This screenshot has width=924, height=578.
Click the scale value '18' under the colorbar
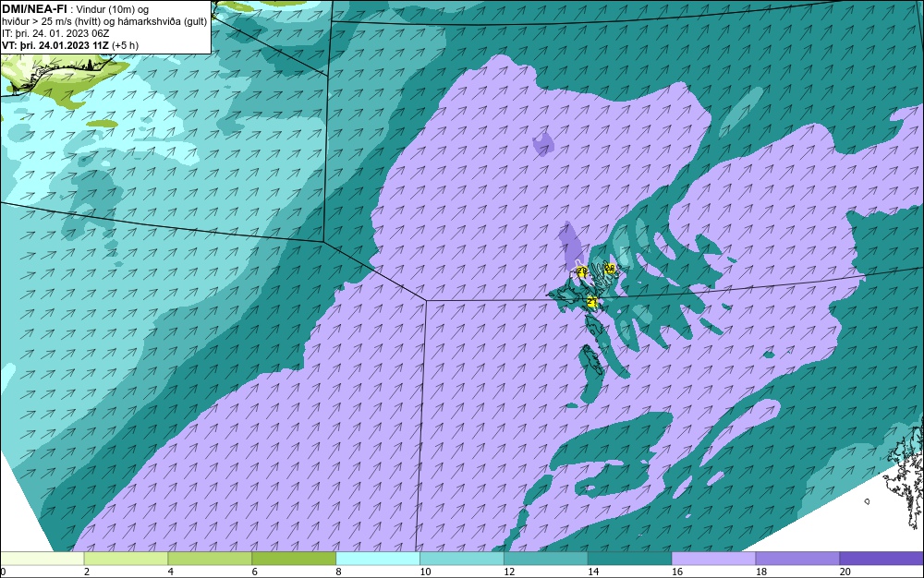coord(760,572)
